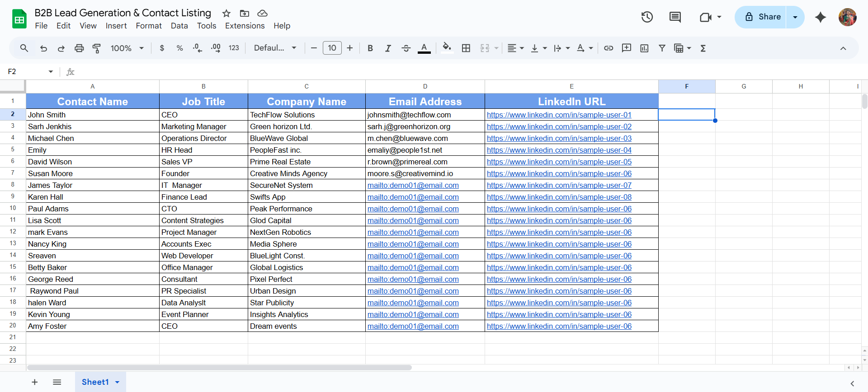Hide the menus with collapse arrow

(843, 48)
